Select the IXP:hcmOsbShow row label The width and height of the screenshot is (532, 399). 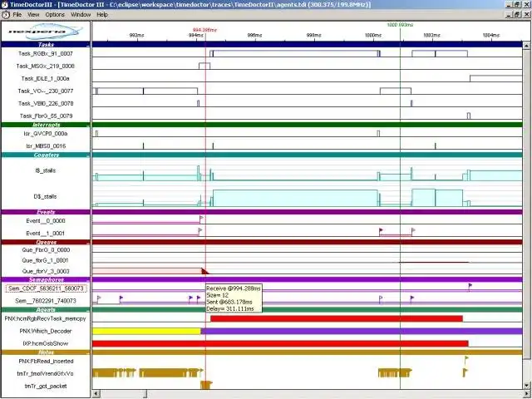click(46, 343)
